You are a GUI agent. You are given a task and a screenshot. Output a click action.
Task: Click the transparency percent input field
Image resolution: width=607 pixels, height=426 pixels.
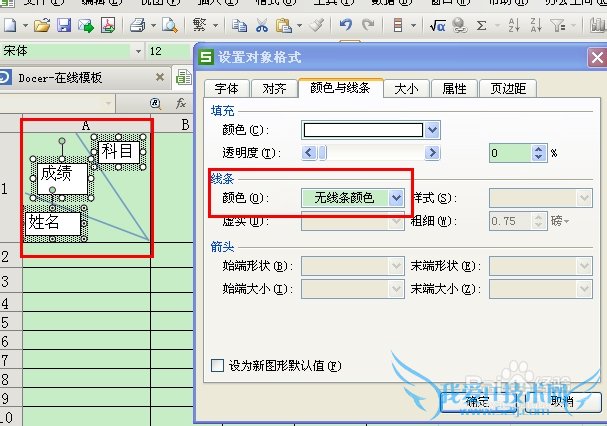(x=510, y=153)
